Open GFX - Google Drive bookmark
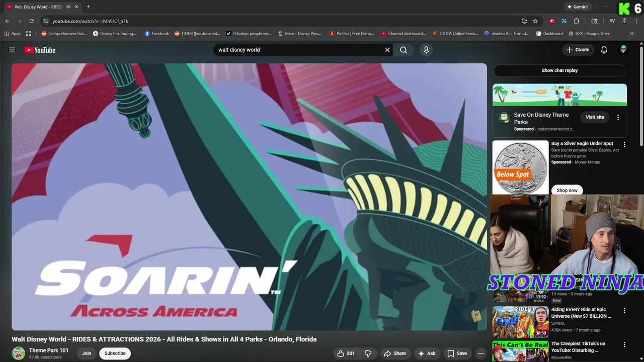 (589, 34)
